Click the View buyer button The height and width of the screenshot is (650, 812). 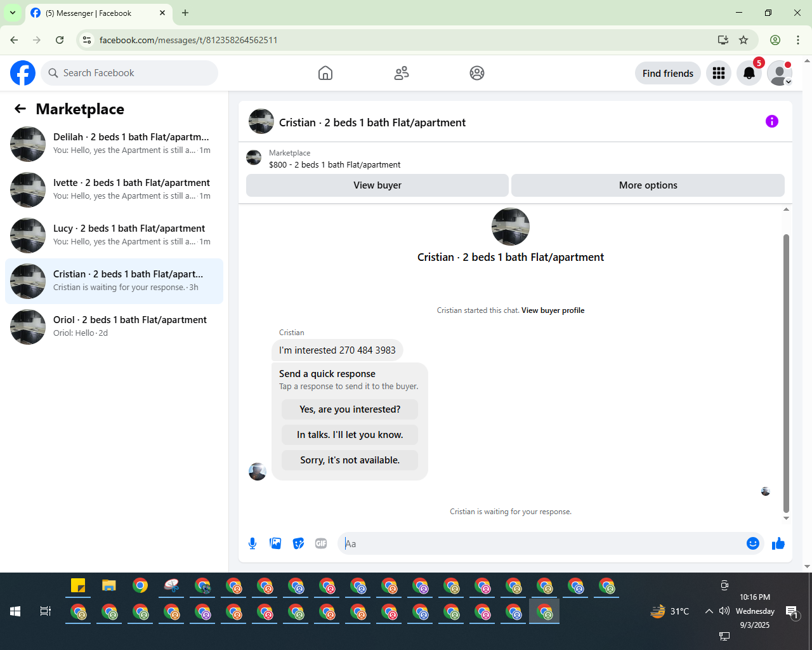(x=377, y=185)
